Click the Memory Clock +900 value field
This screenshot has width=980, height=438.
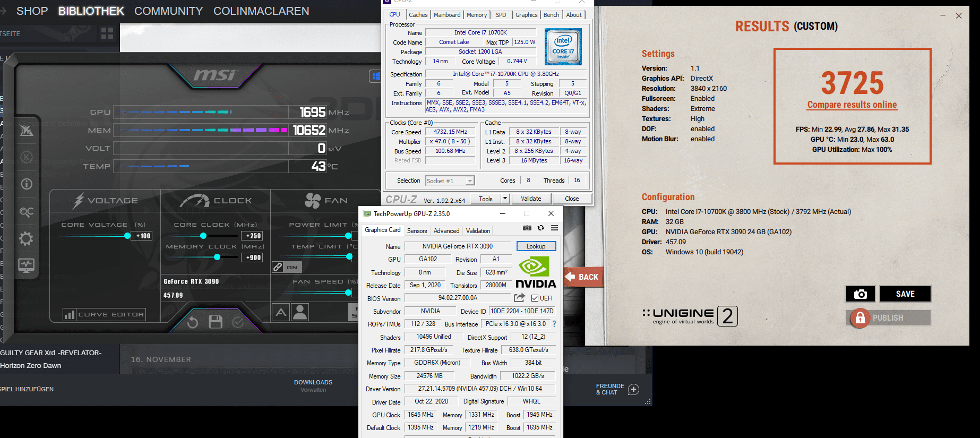(x=252, y=257)
